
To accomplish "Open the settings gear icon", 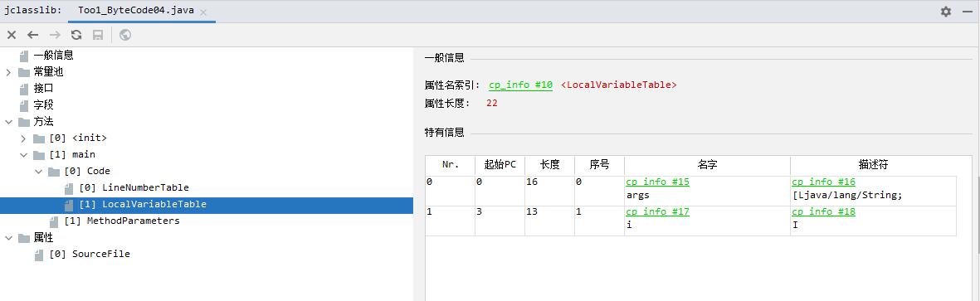I will [946, 12].
